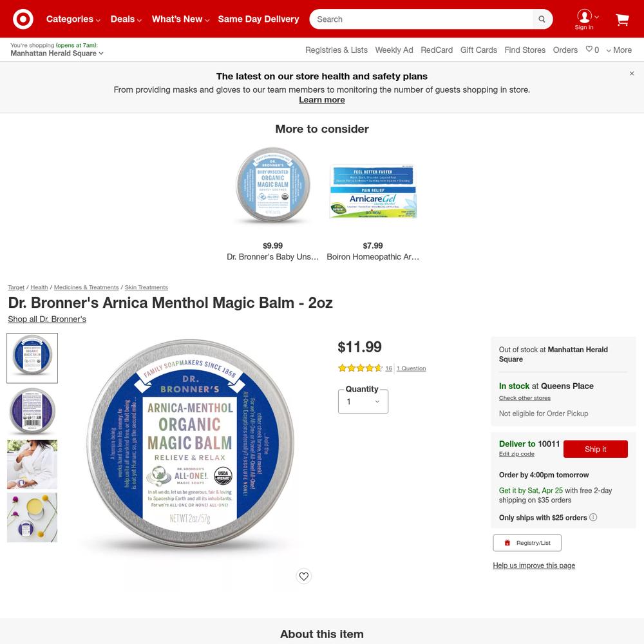Dismiss the health and safety banner
This screenshot has width=644, height=644.
pyautogui.click(x=632, y=73)
